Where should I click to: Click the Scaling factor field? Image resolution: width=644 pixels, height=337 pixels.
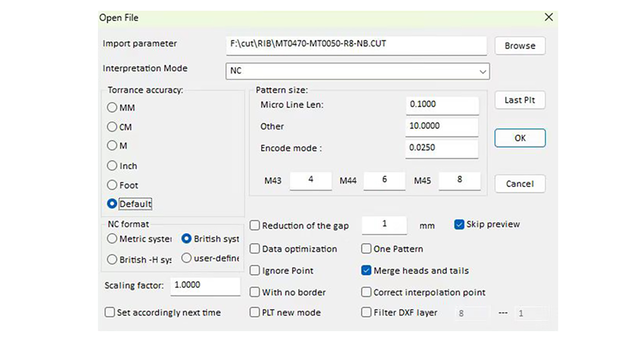(x=205, y=286)
